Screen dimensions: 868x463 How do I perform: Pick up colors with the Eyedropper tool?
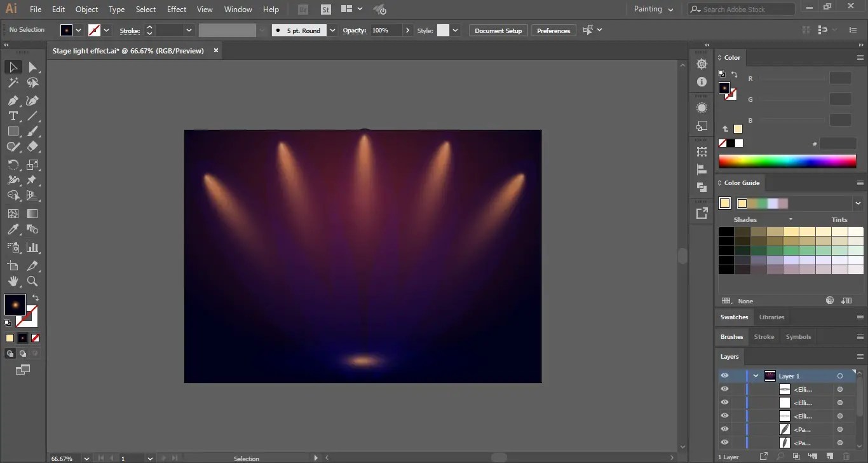click(x=13, y=229)
